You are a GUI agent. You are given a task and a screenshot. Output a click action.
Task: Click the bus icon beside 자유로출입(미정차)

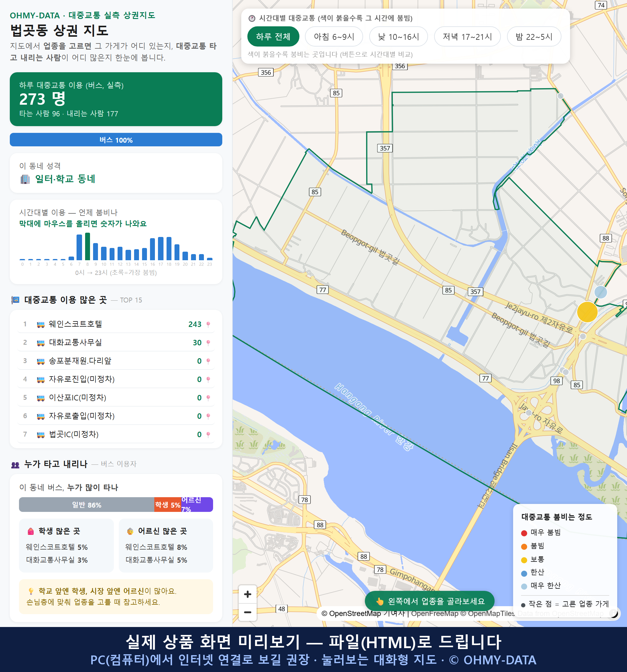[40, 416]
